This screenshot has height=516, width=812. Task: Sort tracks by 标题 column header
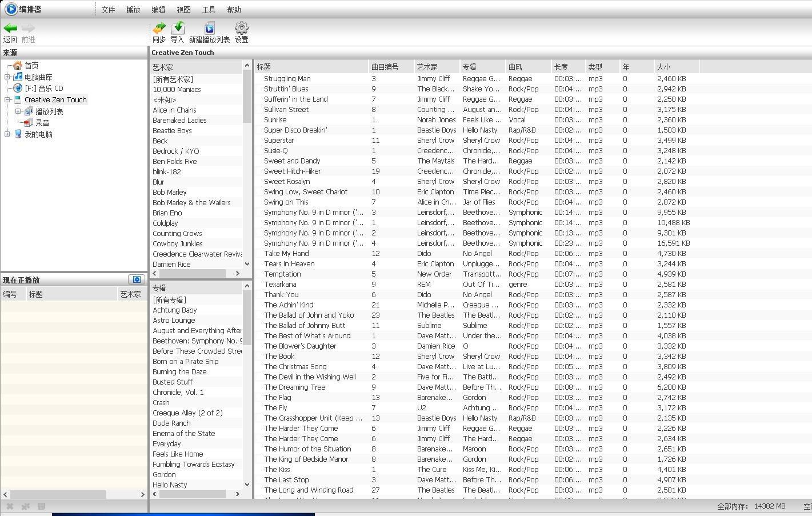point(311,67)
